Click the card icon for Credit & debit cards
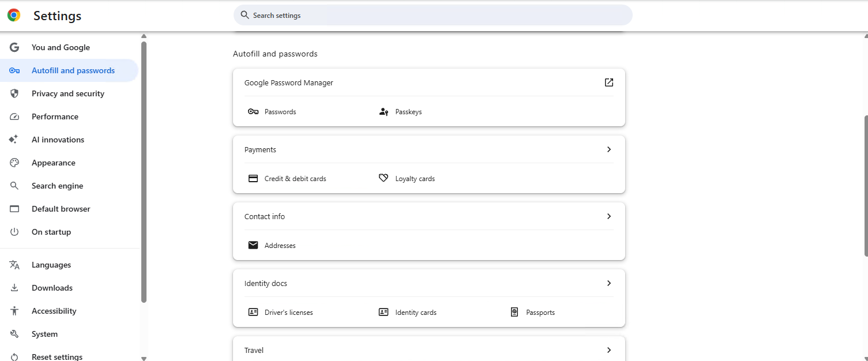This screenshot has width=868, height=361. click(x=253, y=178)
